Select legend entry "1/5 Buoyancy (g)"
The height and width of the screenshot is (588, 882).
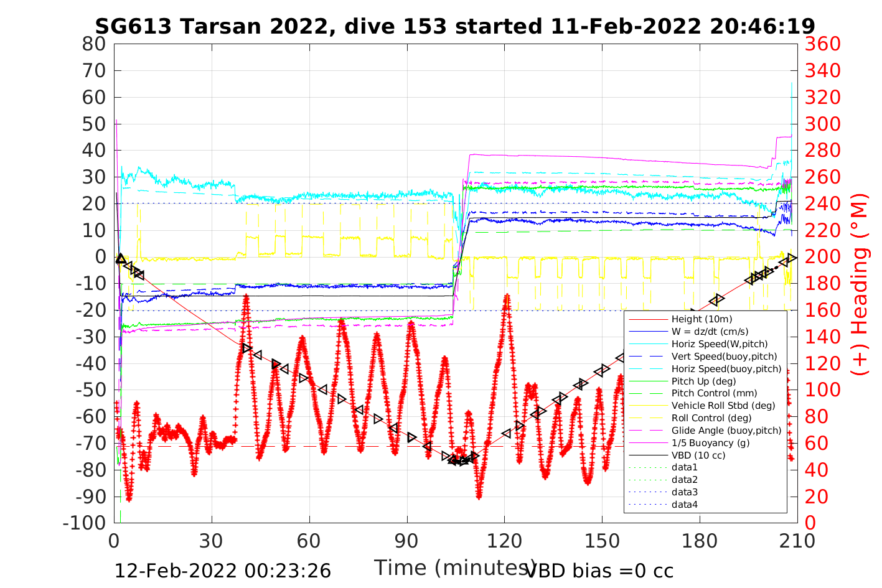click(710, 443)
